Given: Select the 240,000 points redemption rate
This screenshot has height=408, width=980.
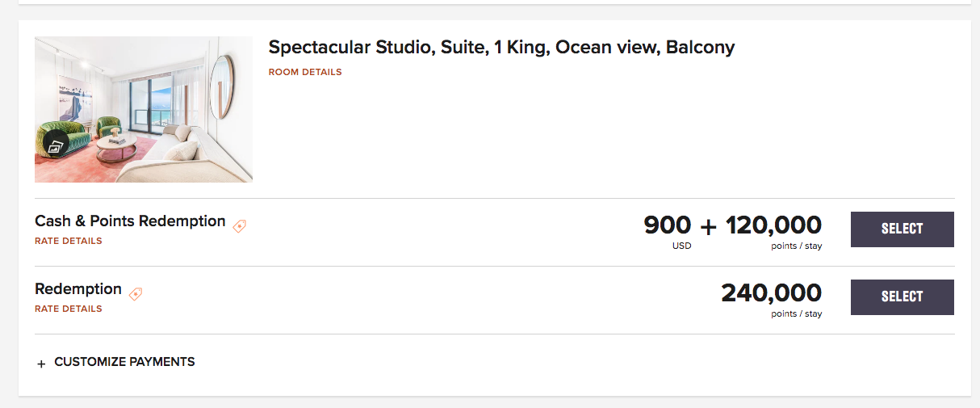Looking at the screenshot, I should (x=902, y=297).
